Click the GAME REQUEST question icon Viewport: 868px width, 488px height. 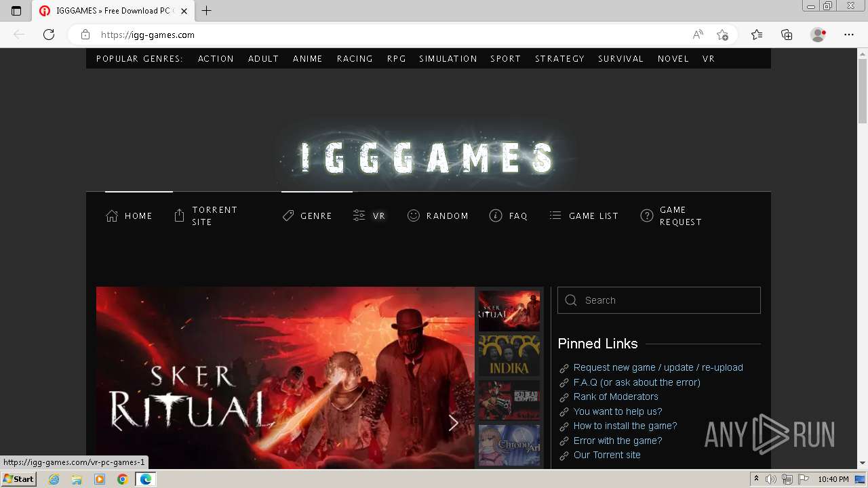click(647, 216)
